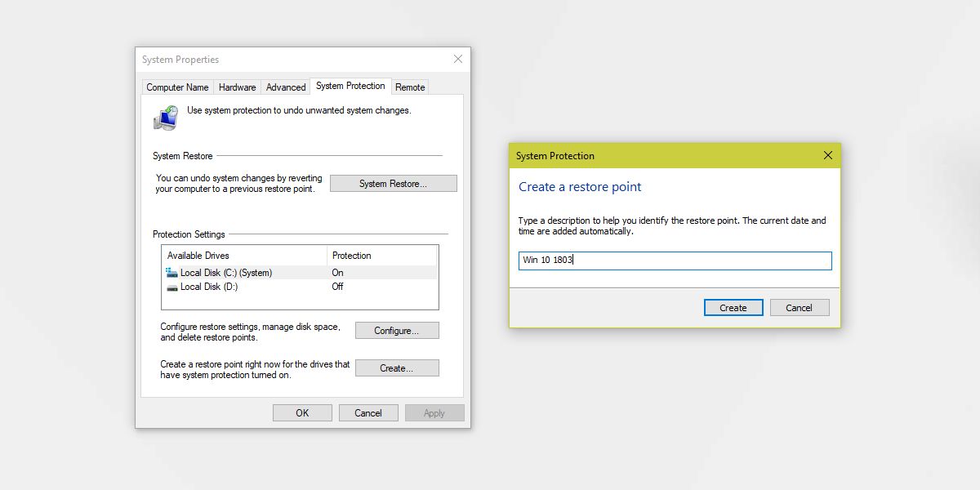Select the System Protection tab

pyautogui.click(x=350, y=86)
